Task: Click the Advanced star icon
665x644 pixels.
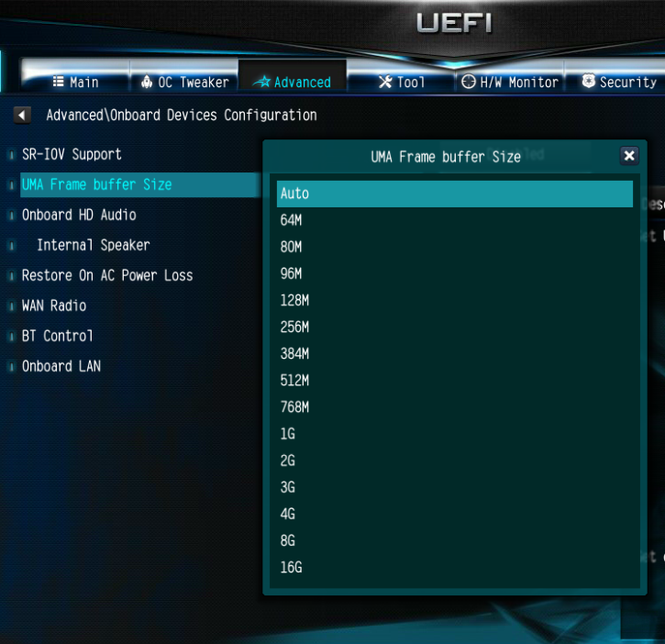Action: 261,82
